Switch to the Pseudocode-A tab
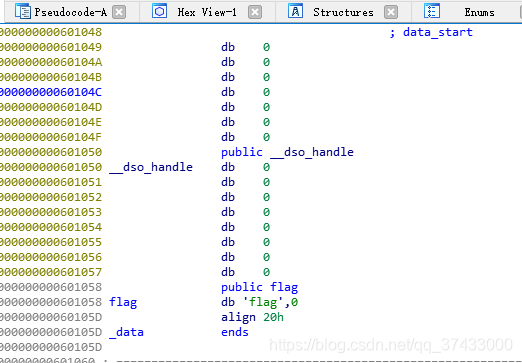522x363 pixels. point(70,12)
